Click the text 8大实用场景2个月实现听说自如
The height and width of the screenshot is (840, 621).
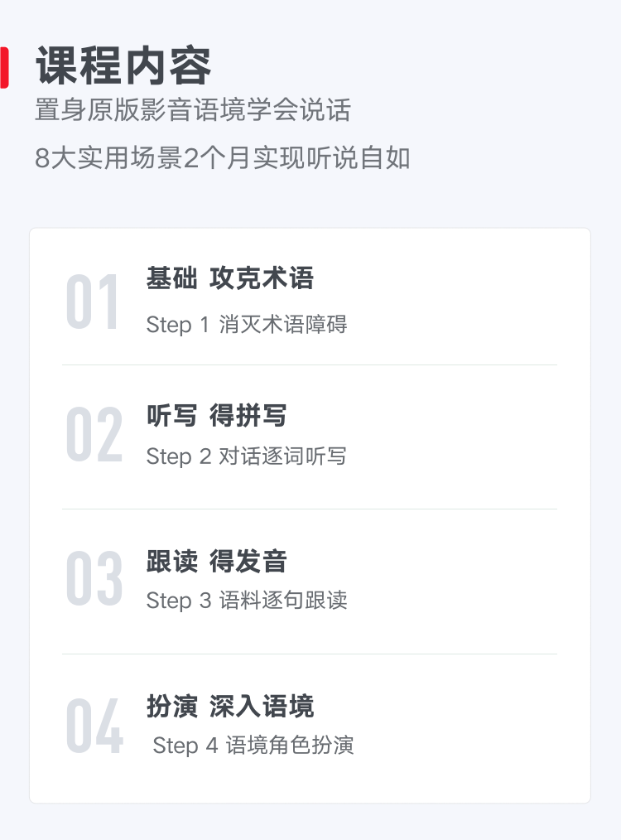[222, 158]
